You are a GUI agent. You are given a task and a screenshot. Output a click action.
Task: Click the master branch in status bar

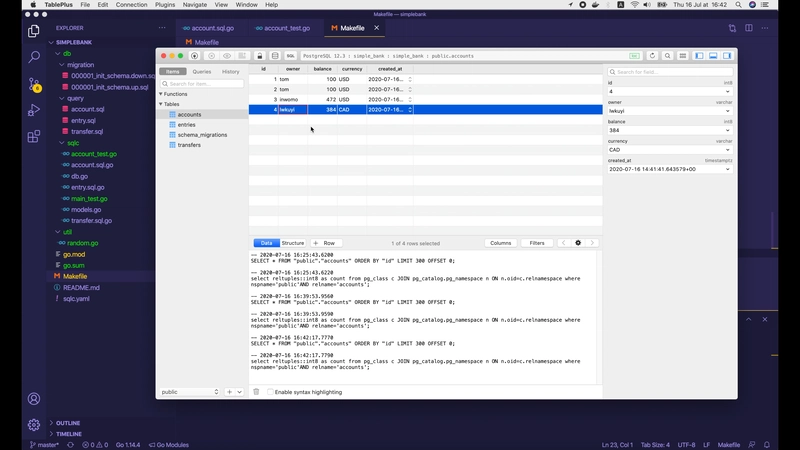tap(44, 445)
